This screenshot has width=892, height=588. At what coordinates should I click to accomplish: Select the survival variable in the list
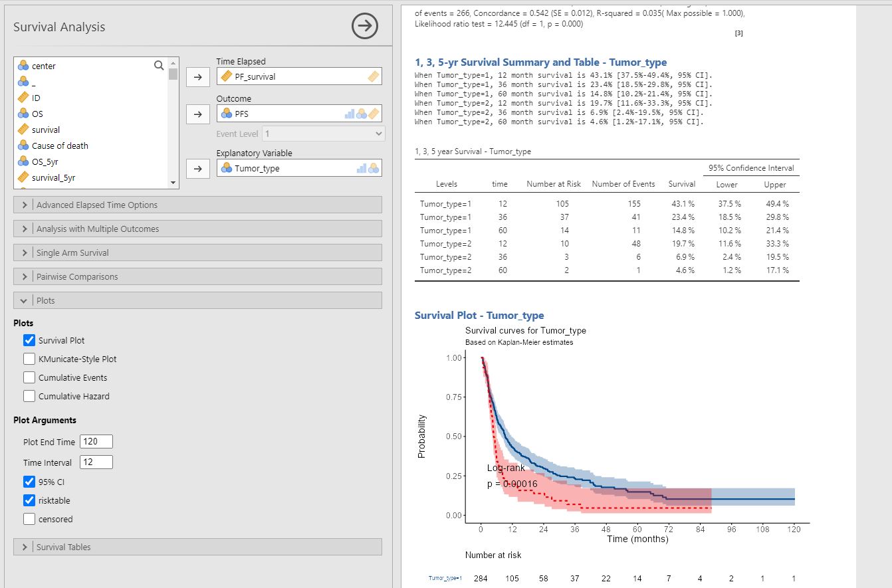(46, 130)
